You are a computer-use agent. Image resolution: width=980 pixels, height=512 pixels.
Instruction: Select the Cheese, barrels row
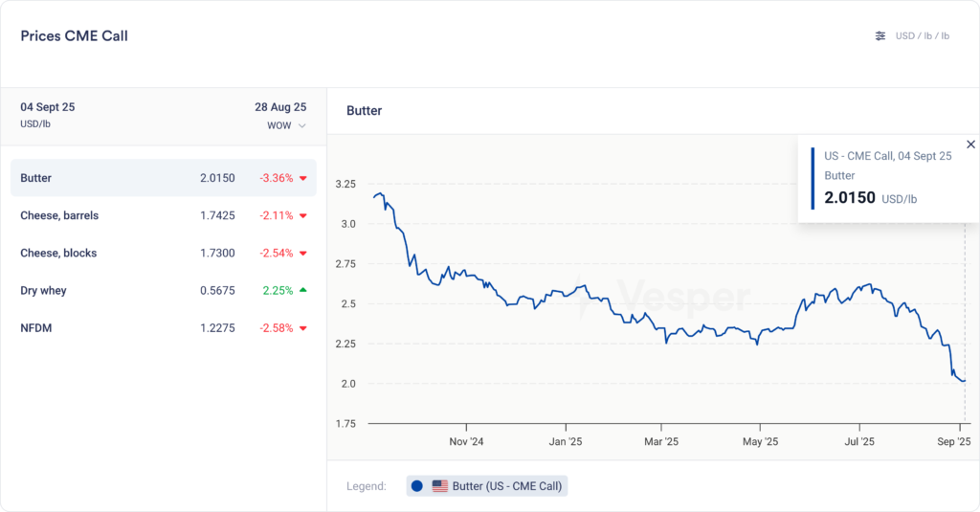pos(163,215)
